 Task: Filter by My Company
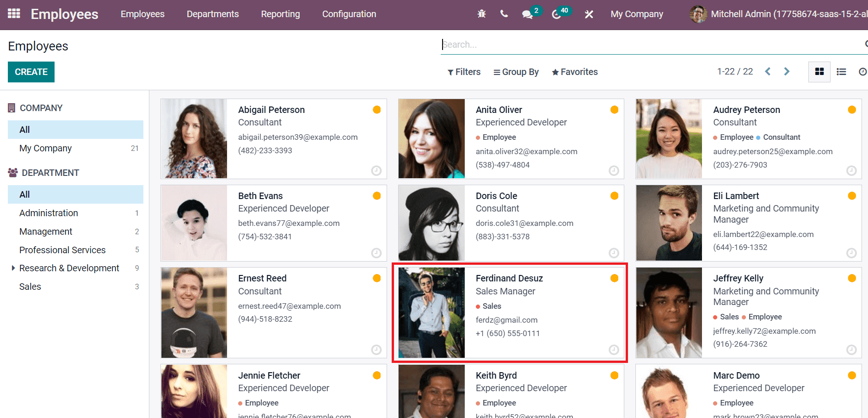(75, 148)
